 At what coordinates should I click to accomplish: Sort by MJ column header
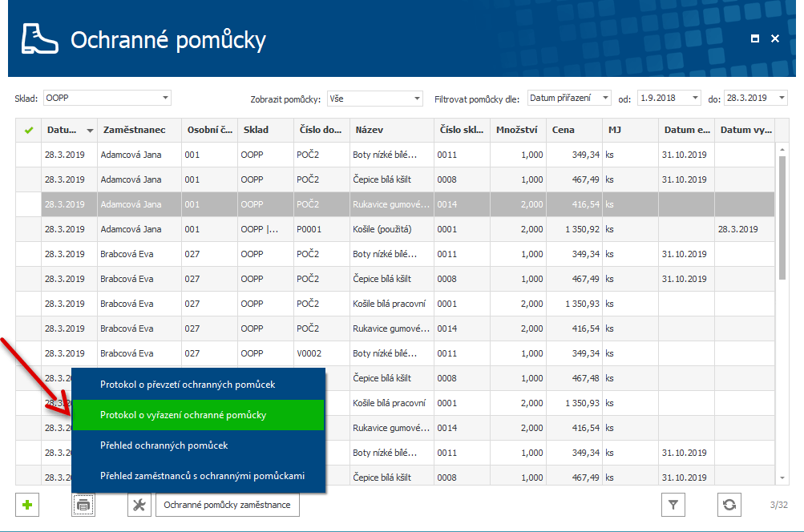point(630,130)
